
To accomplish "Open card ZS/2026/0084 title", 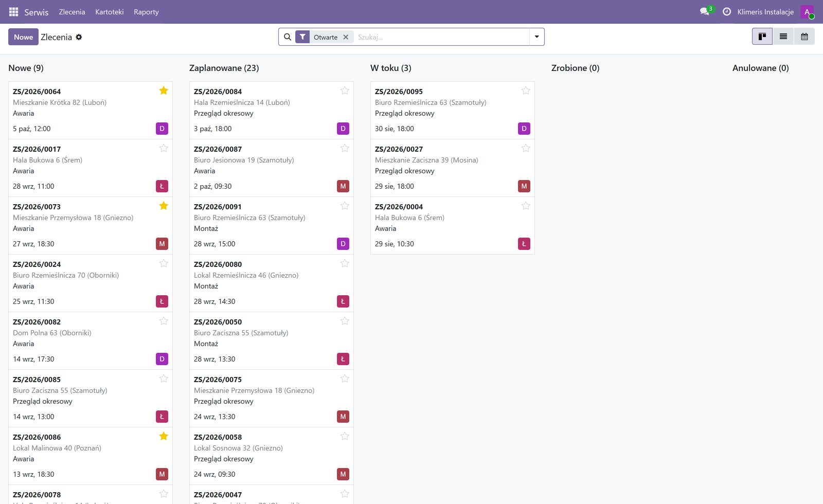I will coord(218,92).
